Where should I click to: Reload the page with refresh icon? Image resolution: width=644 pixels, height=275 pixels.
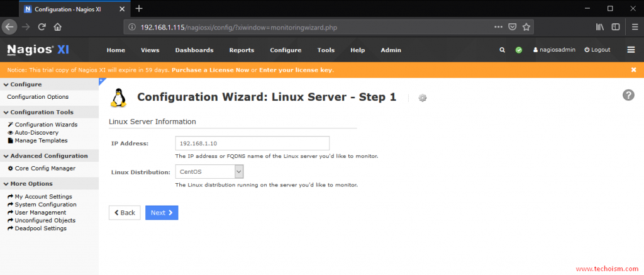click(x=42, y=27)
